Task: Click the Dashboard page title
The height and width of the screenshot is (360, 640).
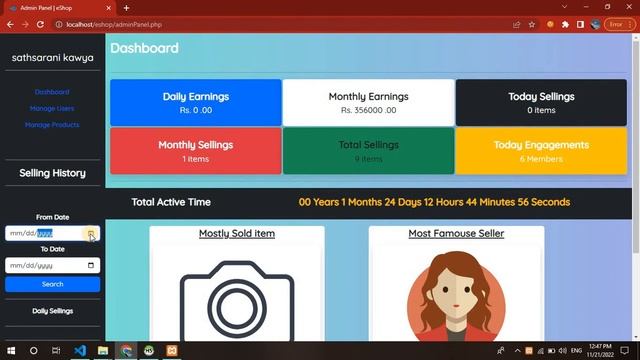Action: 144,48
